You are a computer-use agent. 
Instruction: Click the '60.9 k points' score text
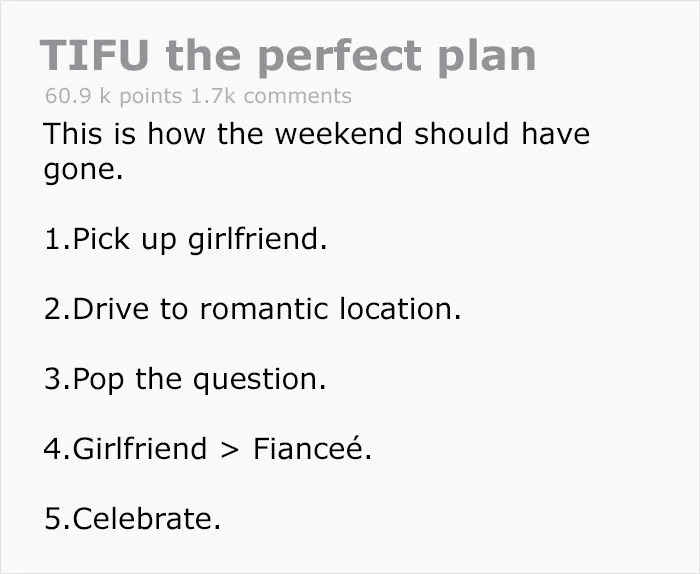coord(113,96)
